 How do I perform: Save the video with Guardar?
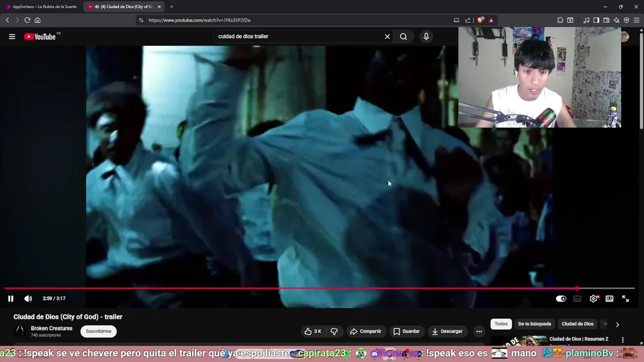(407, 331)
